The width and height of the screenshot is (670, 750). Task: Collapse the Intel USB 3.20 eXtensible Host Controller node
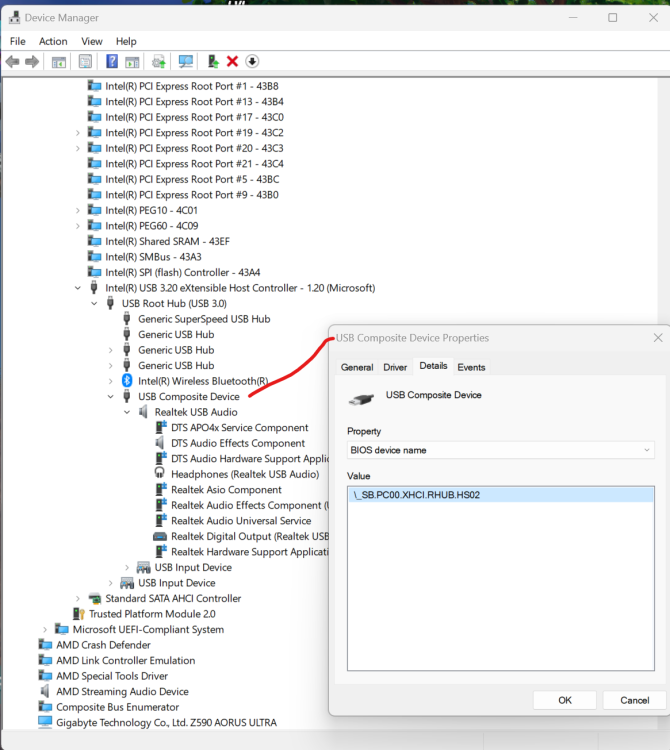[78, 288]
